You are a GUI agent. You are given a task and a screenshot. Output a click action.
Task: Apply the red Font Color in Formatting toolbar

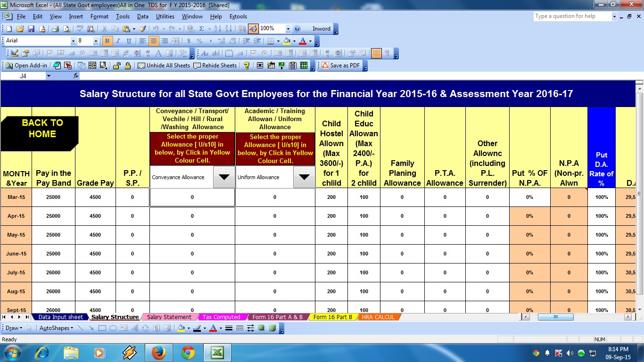(303, 41)
